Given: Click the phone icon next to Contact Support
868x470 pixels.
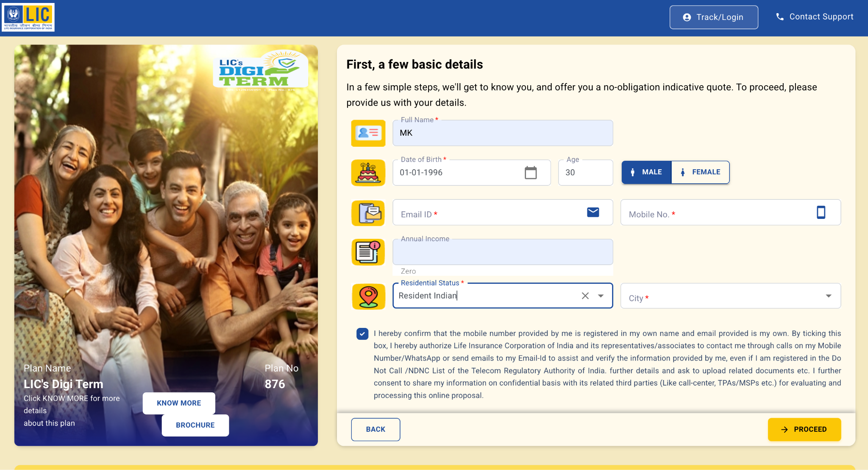Looking at the screenshot, I should [x=780, y=17].
